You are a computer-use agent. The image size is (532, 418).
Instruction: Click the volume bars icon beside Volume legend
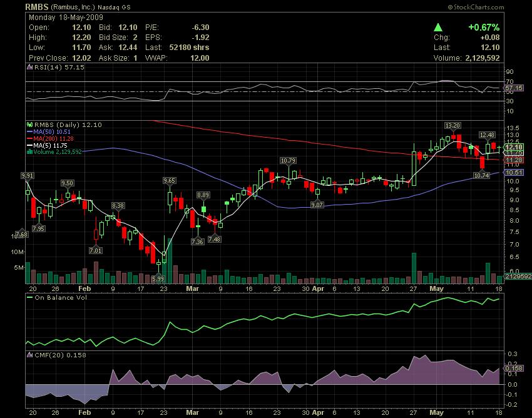pos(30,152)
